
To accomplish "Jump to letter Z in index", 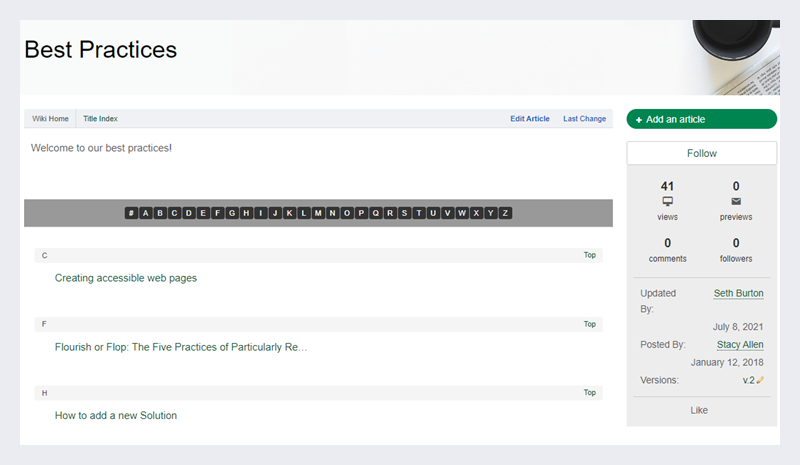I will pyautogui.click(x=506, y=213).
